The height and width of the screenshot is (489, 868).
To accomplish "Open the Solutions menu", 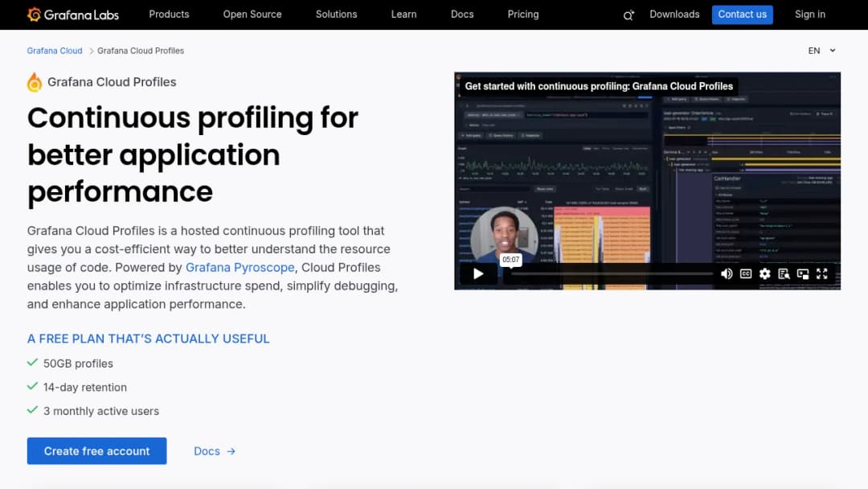I will 336,14.
